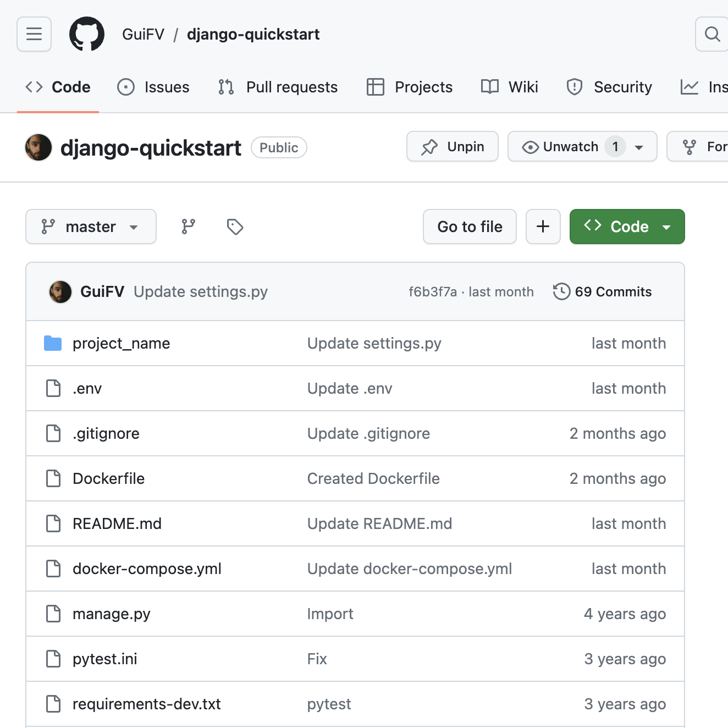Screen dimensions: 728x728
Task: Click the Fork button
Action: (698, 146)
